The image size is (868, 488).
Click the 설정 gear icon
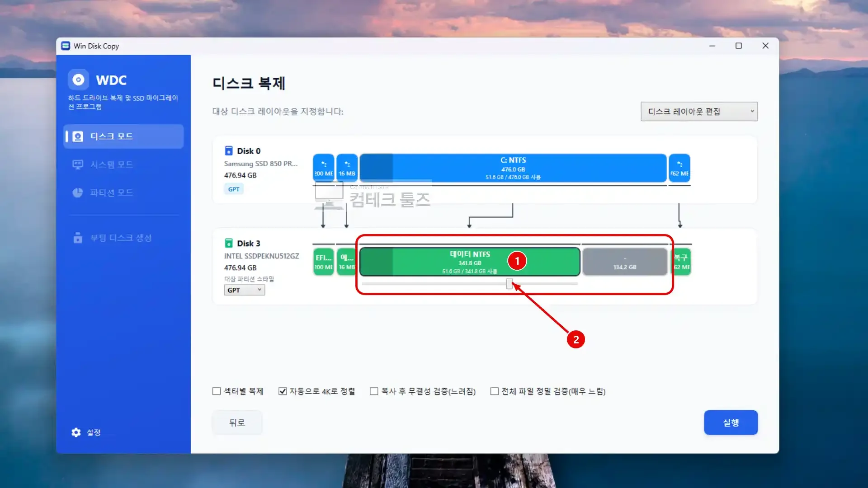76,432
